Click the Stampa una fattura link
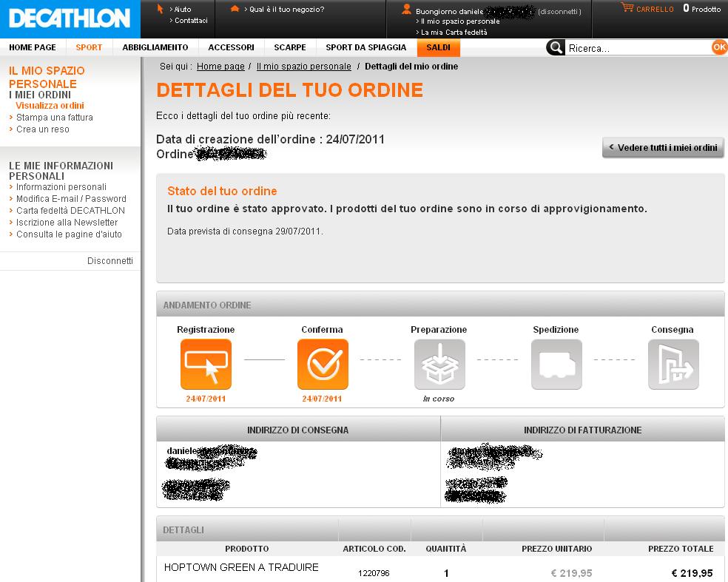This screenshot has width=728, height=582. (x=55, y=118)
